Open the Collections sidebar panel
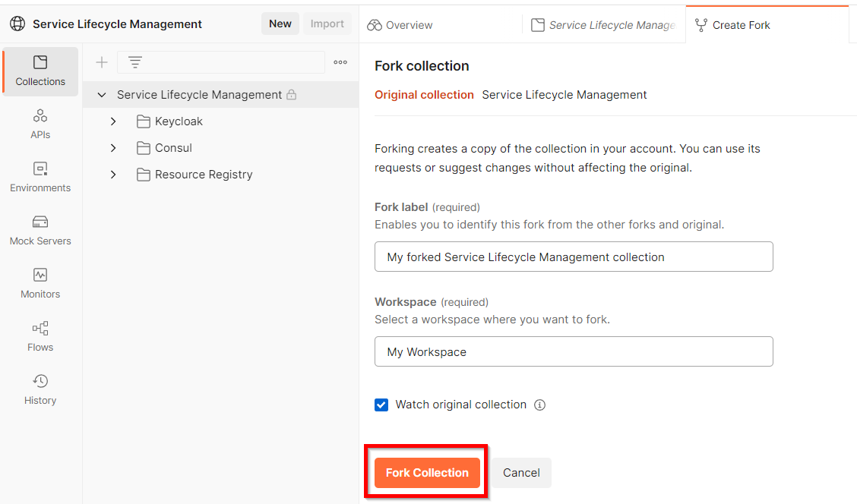This screenshot has width=857, height=504. point(40,71)
